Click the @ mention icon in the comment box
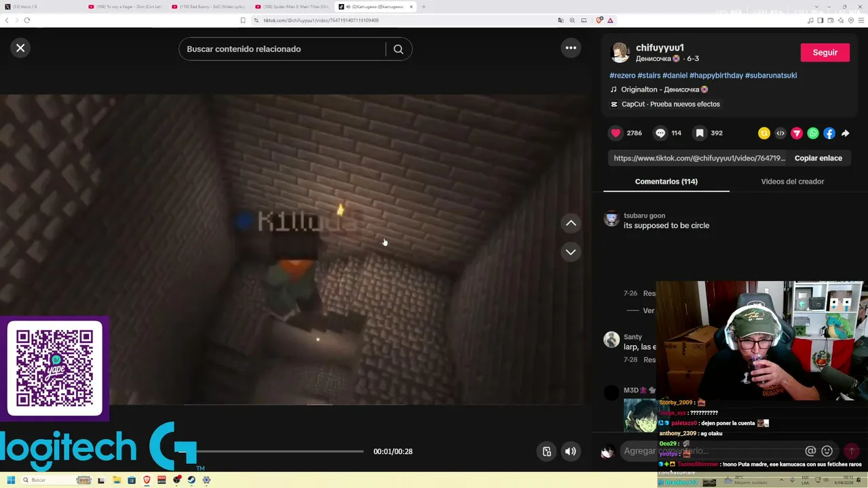The height and width of the screenshot is (488, 868). [810, 451]
